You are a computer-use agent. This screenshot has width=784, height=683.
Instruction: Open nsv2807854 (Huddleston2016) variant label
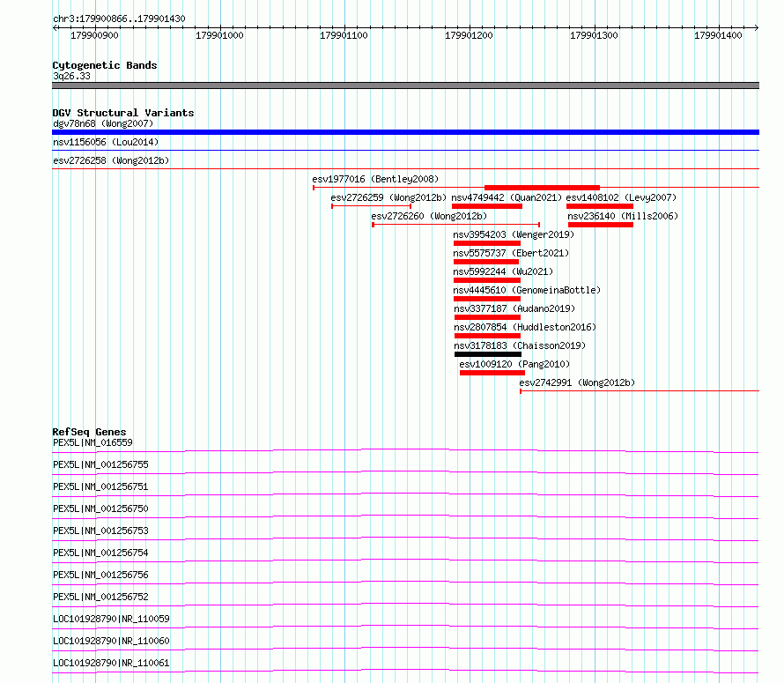[x=525, y=327]
